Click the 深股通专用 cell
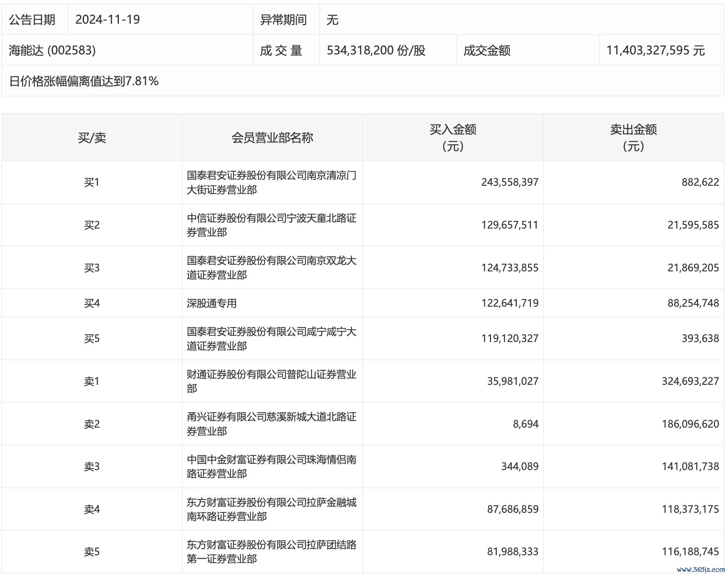Screen dimensions: 728x576 click(x=212, y=303)
